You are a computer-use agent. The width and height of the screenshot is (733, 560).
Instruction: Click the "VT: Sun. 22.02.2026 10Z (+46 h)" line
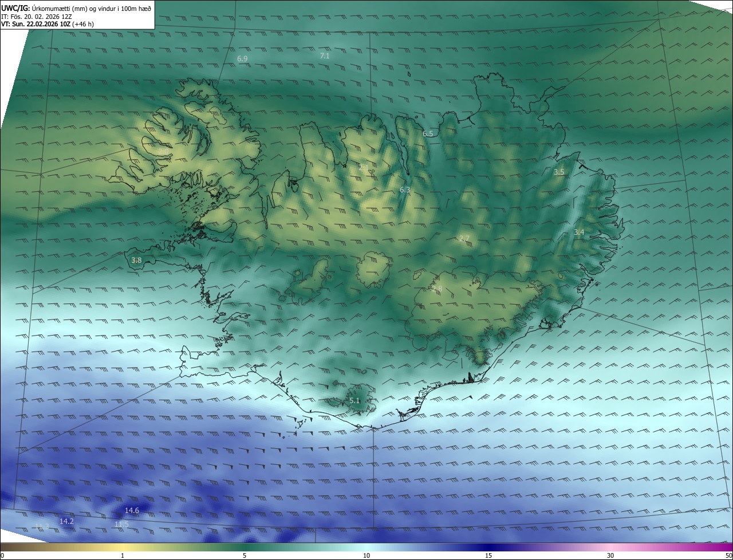(x=48, y=24)
